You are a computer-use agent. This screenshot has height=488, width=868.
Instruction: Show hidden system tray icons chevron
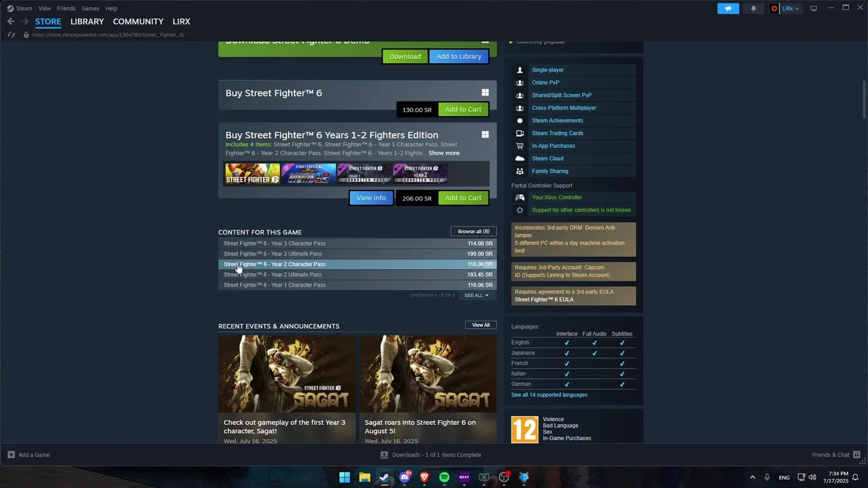click(x=752, y=477)
